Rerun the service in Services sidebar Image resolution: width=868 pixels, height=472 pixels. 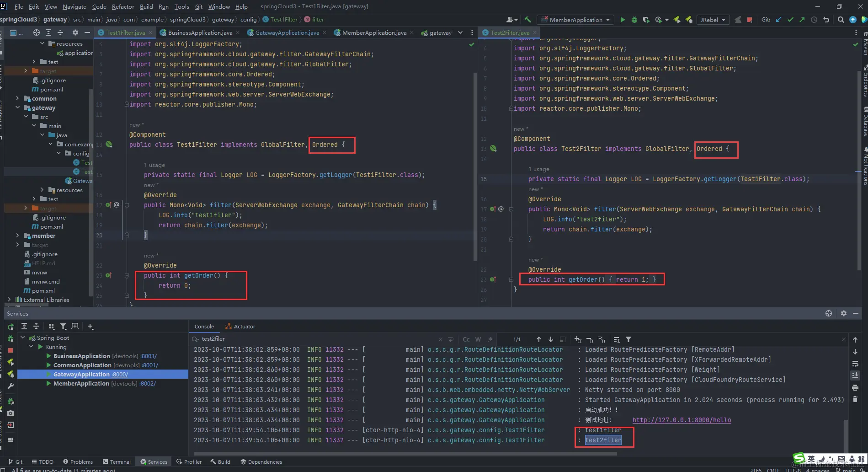tap(11, 327)
